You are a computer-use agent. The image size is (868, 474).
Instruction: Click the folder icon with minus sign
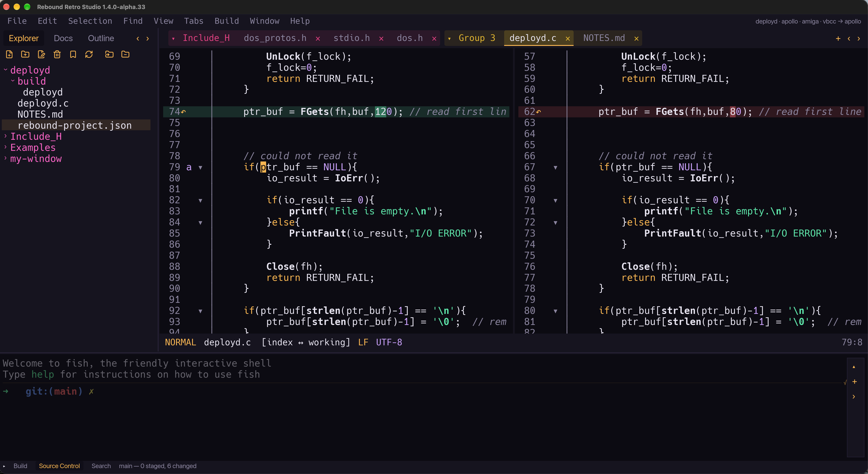point(125,54)
